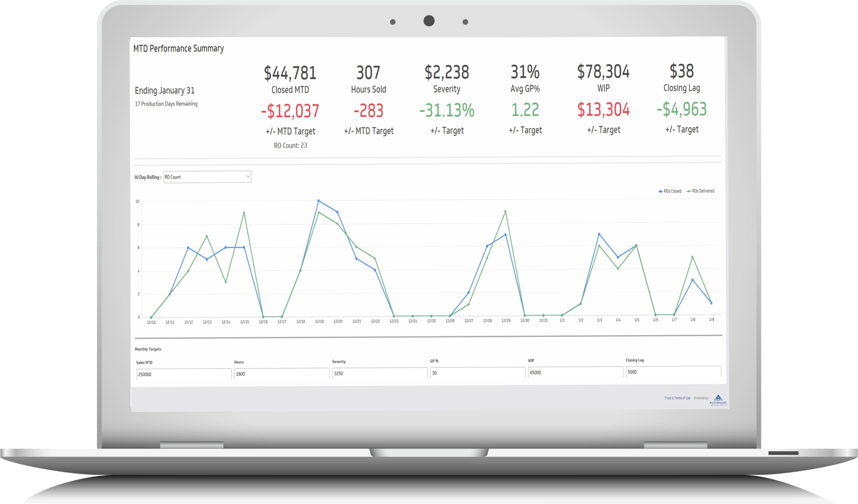Image resolution: width=858 pixels, height=504 pixels.
Task: Toggle the ROs Closed legend entry
Action: (670, 191)
